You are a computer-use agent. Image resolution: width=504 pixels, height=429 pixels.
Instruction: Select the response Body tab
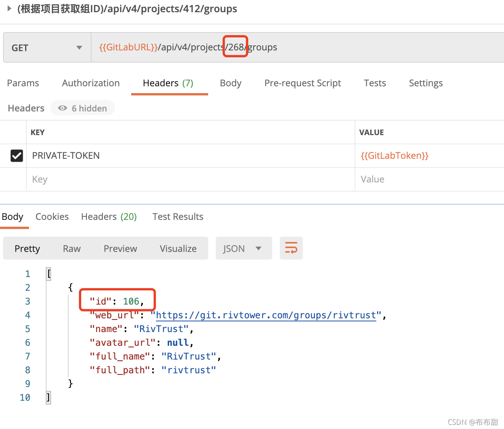[13, 217]
